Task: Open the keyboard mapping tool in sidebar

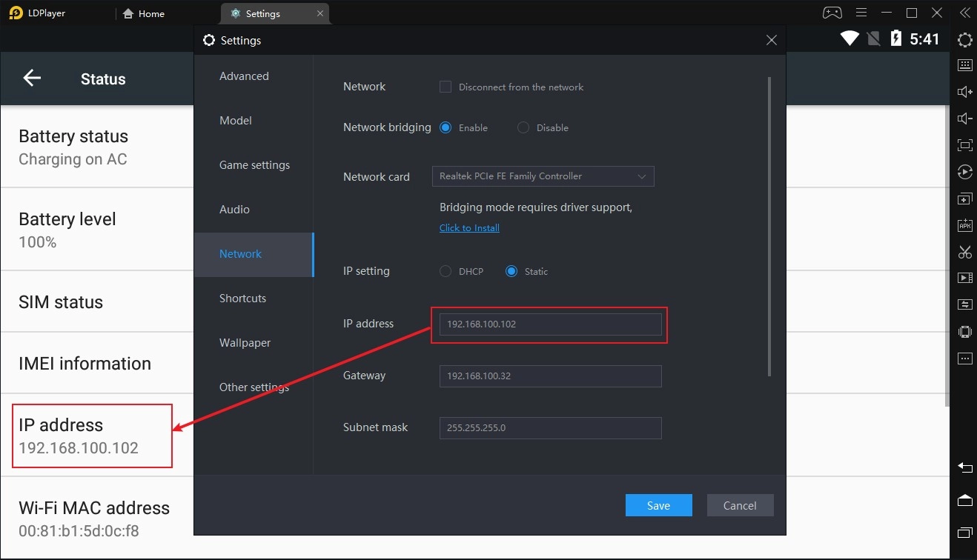Action: tap(964, 65)
